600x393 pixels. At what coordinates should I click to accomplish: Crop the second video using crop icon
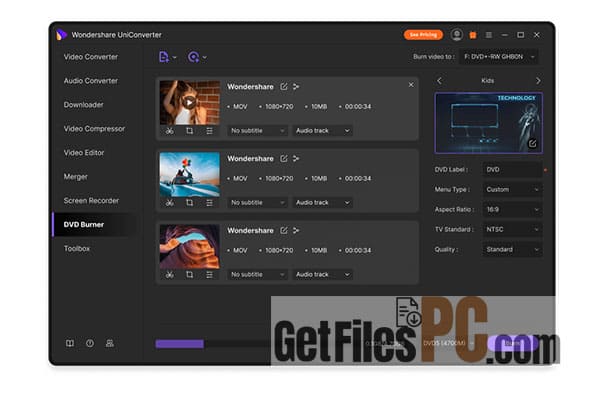189,203
